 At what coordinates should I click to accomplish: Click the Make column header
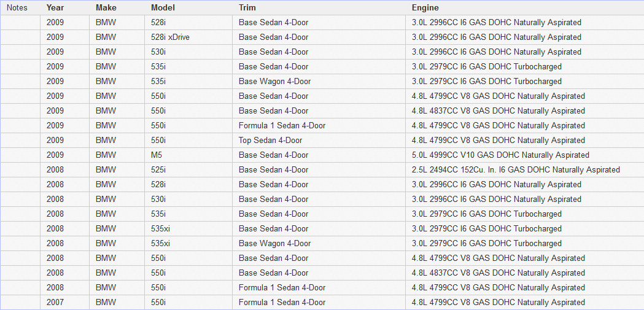coord(106,7)
